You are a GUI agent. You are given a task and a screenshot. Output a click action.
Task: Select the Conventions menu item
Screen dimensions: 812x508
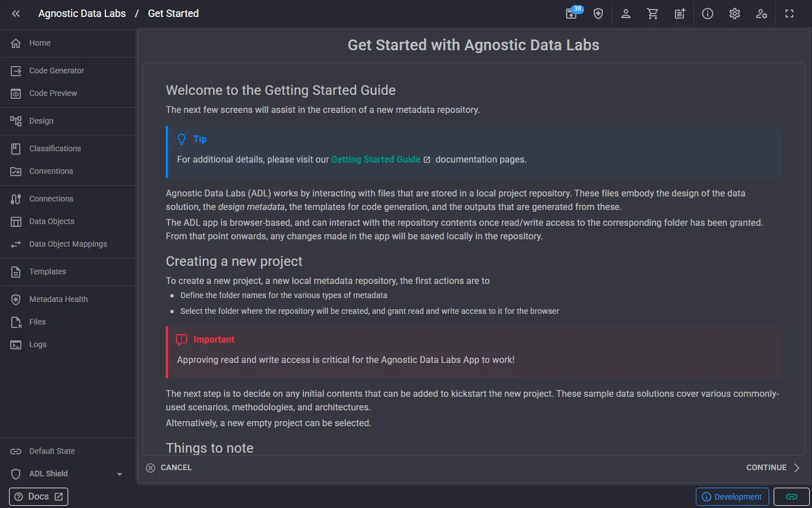point(68,171)
